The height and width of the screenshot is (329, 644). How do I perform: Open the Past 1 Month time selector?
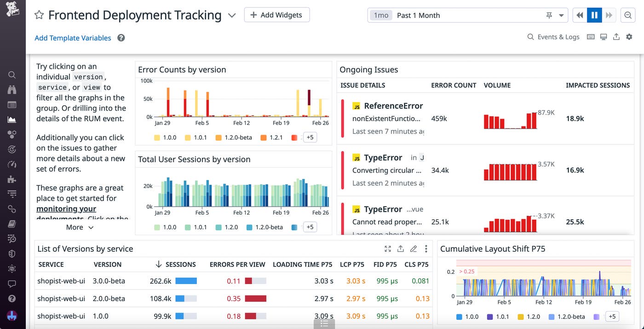click(x=418, y=15)
